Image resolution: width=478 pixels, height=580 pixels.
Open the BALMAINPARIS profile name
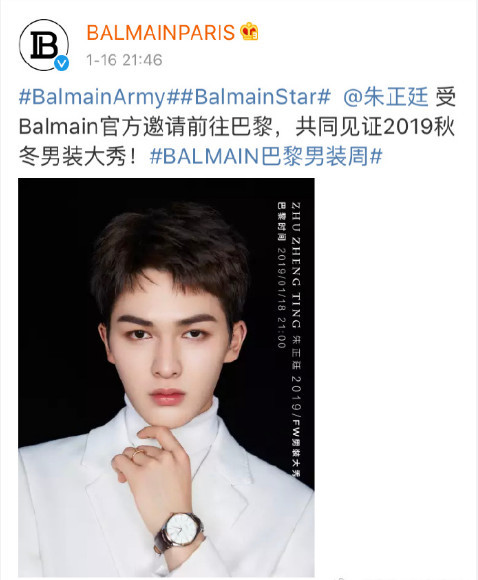tap(161, 32)
